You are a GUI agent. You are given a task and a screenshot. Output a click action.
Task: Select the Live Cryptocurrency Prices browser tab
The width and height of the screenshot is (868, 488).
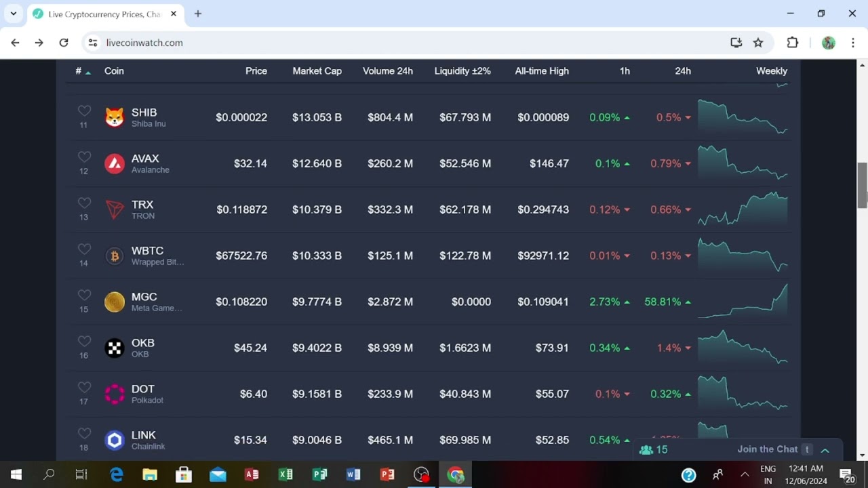click(105, 14)
